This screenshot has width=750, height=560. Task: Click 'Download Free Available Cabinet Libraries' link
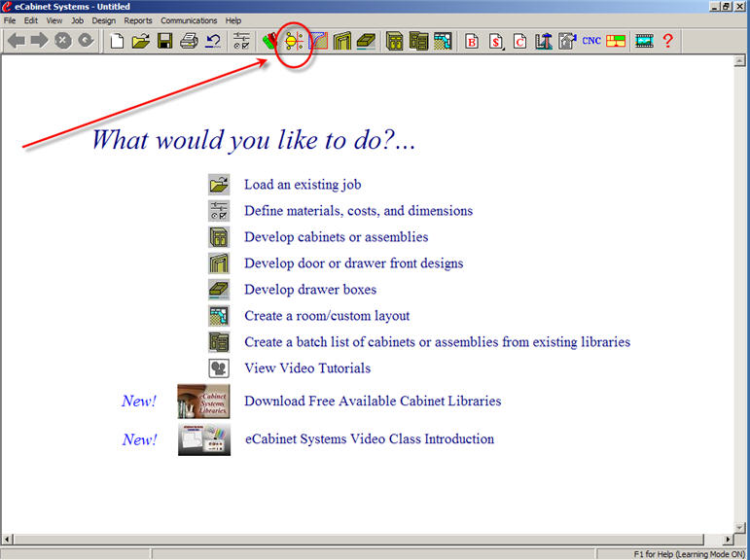tap(373, 402)
